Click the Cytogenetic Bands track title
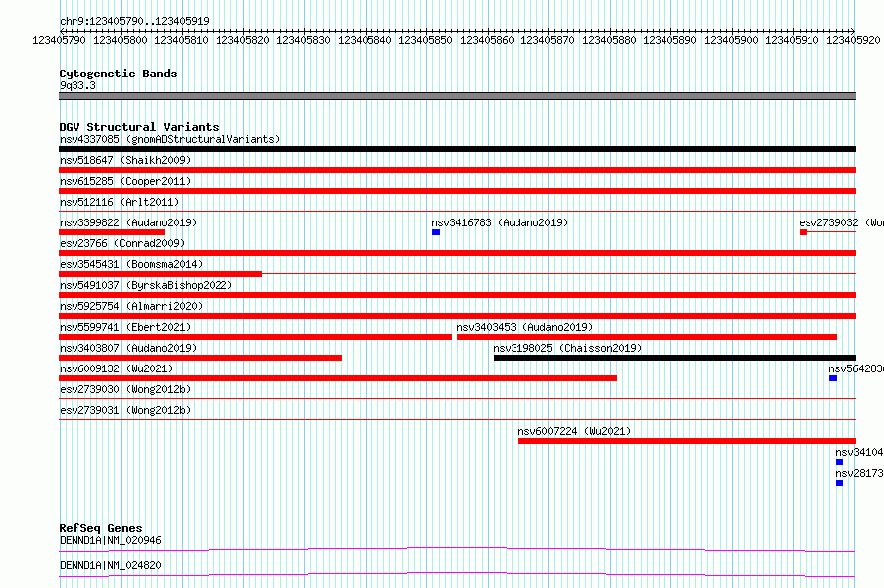This screenshot has width=884, height=588. pyautogui.click(x=118, y=73)
